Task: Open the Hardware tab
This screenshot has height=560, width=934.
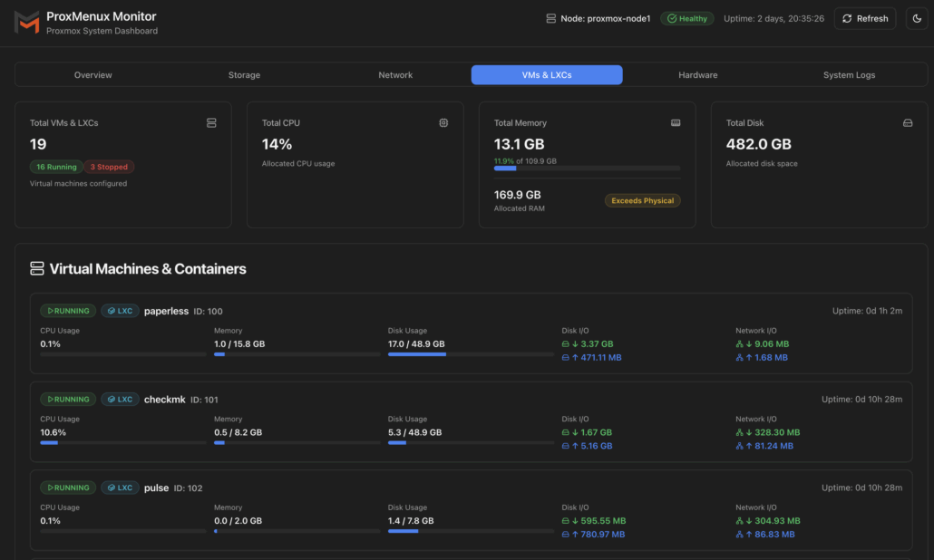Action: pos(697,74)
